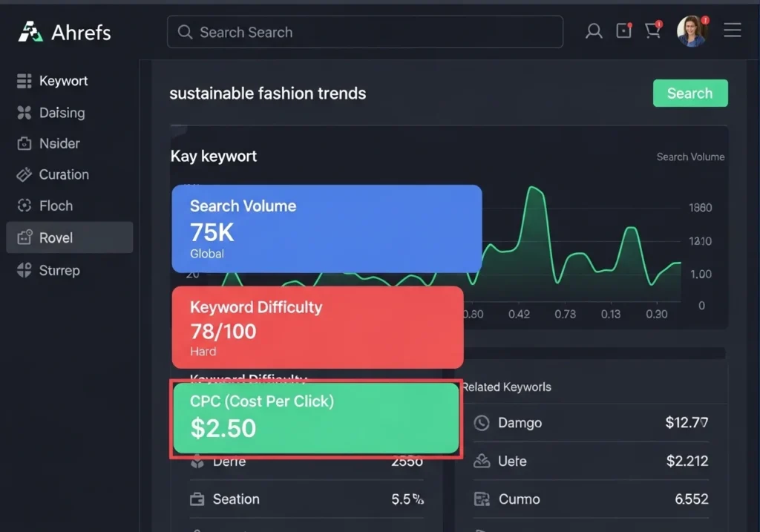This screenshot has width=760, height=532.
Task: Open Stırrep from the sidebar
Action: [x=59, y=271]
